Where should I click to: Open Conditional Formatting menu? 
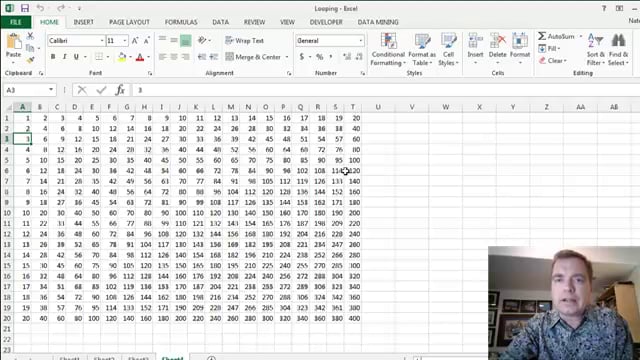(388, 49)
